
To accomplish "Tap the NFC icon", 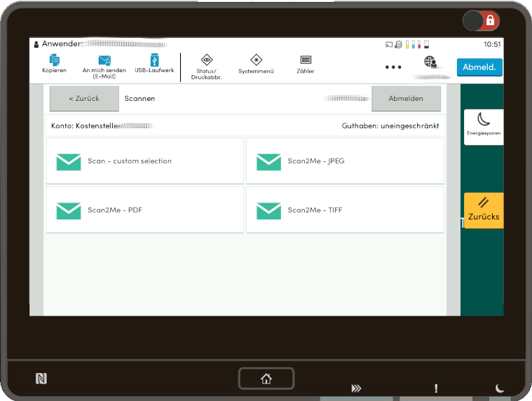I will click(x=41, y=379).
